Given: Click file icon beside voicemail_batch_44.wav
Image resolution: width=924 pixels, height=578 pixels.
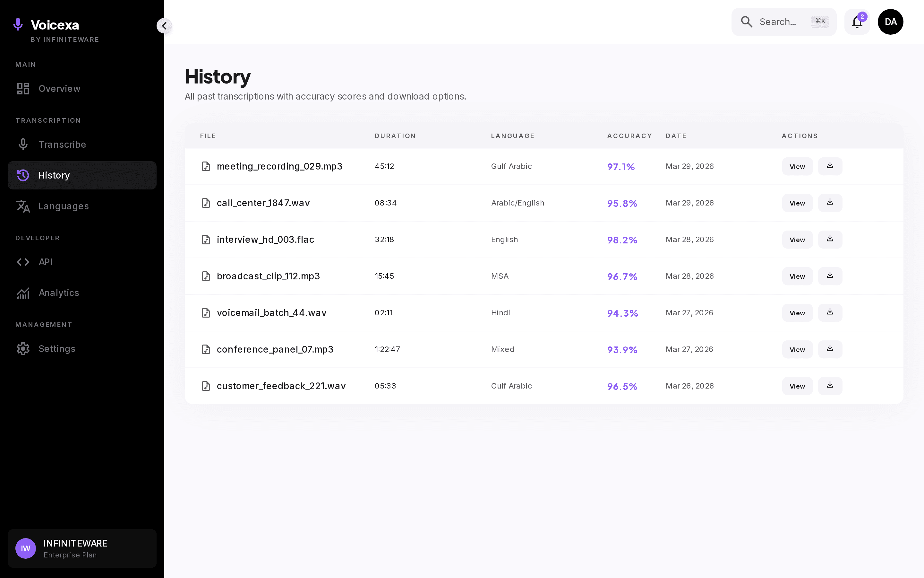Looking at the screenshot, I should (x=206, y=313).
